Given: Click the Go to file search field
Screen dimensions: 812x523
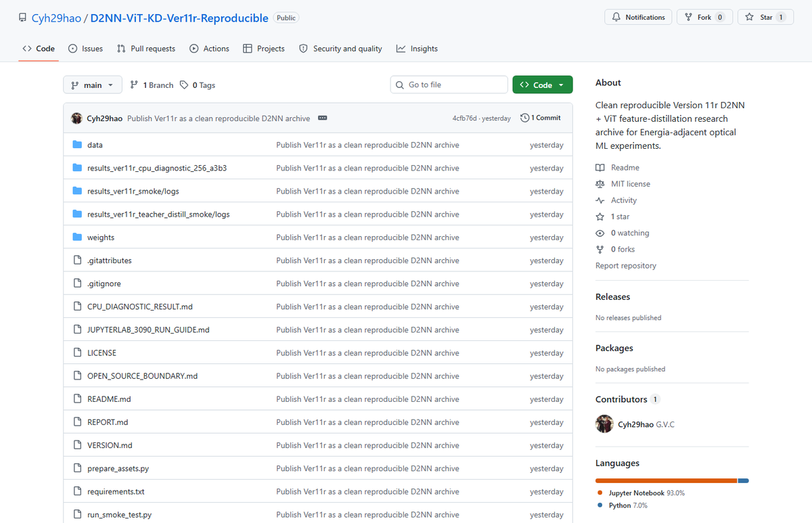Looking at the screenshot, I should pyautogui.click(x=449, y=85).
